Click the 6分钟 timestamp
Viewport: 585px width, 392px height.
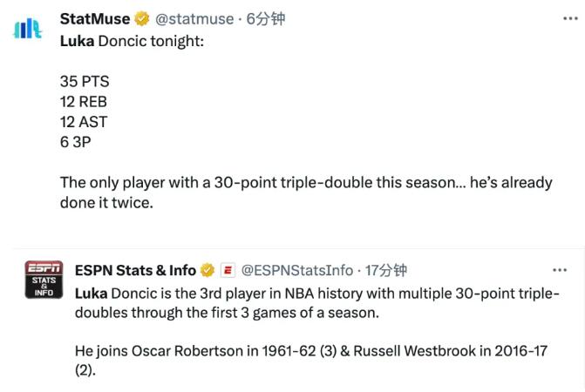(265, 18)
